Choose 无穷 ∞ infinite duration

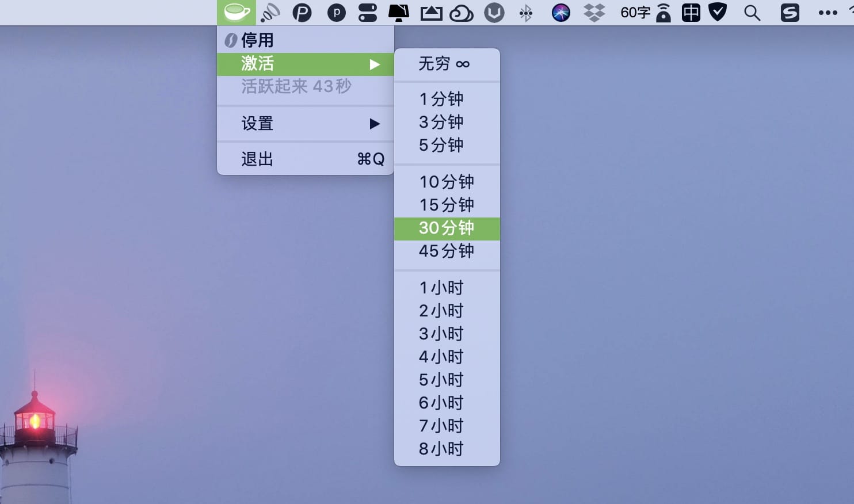point(444,64)
